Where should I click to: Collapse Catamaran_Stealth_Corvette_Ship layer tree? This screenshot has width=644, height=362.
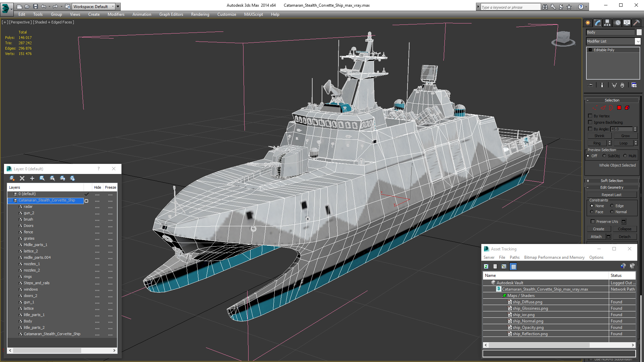click(x=10, y=200)
